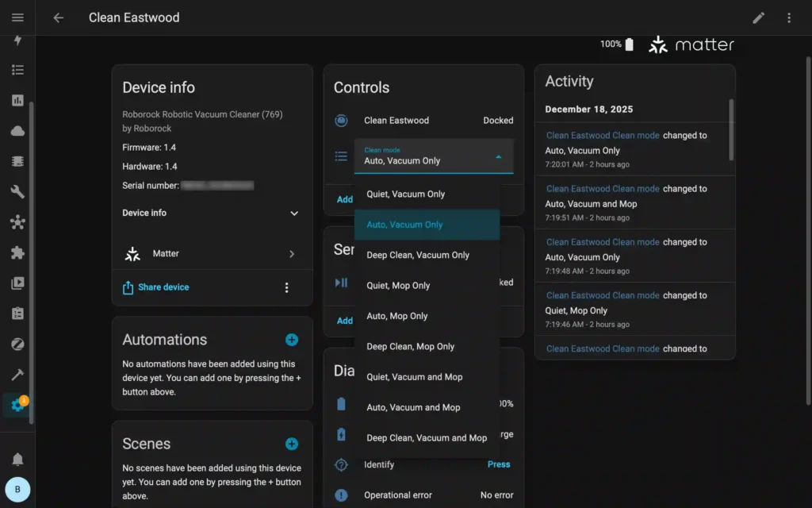The height and width of the screenshot is (508, 812).
Task: Open notifications bell in sidebar
Action: click(x=17, y=459)
